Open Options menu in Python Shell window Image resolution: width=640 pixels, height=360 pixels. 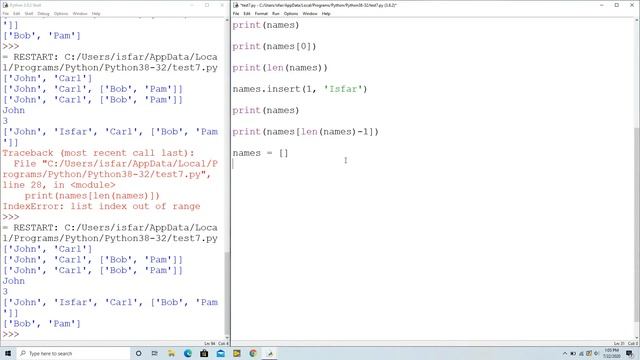click(61, 13)
